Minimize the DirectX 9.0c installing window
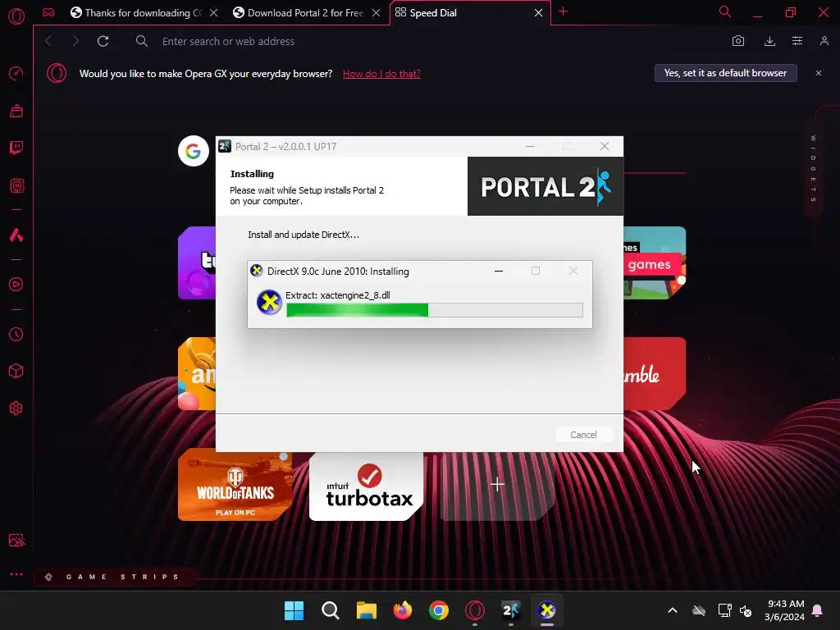 [x=498, y=271]
